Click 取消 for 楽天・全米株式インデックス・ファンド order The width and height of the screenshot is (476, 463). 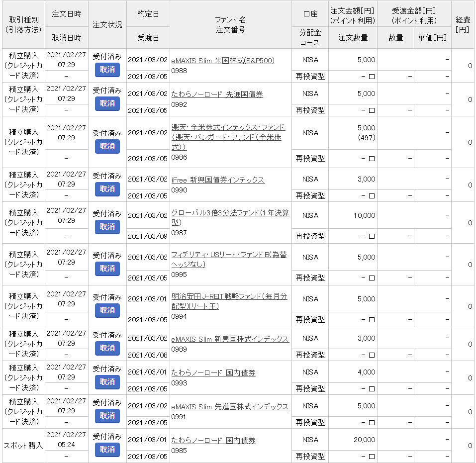(107, 146)
